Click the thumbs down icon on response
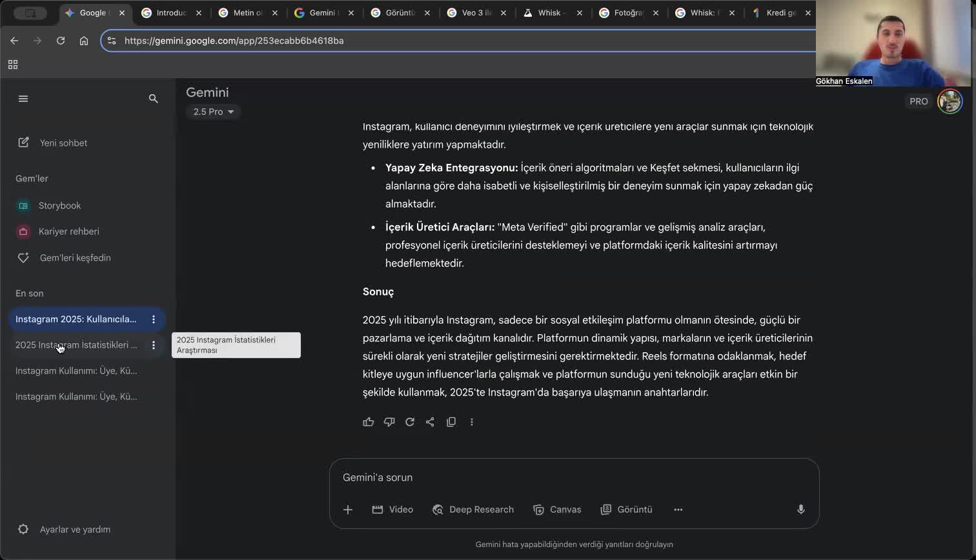The image size is (976, 560). [389, 422]
